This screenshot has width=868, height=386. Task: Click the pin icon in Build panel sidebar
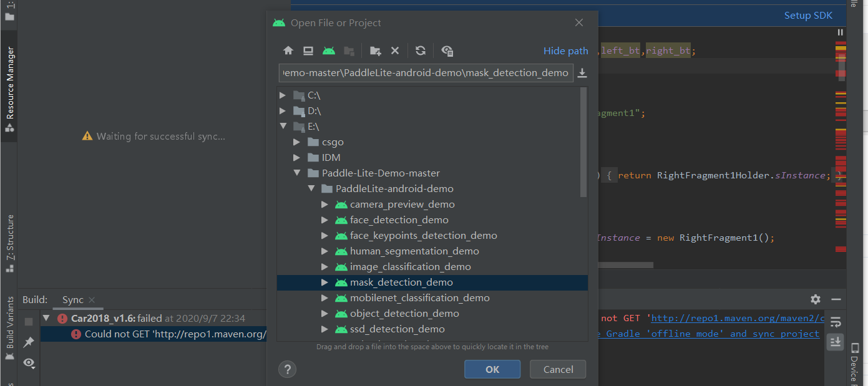pyautogui.click(x=29, y=342)
